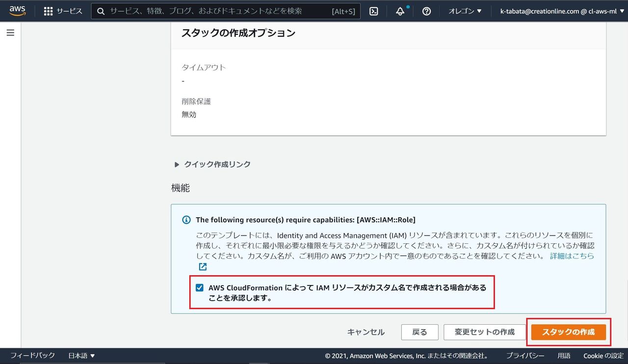Open the プライバシー footer link
This screenshot has width=628, height=364.
pos(525,356)
